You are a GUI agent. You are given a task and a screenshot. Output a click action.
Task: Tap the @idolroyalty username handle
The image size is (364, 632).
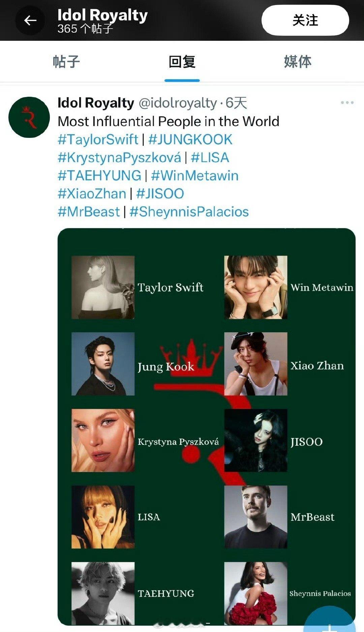coord(178,103)
